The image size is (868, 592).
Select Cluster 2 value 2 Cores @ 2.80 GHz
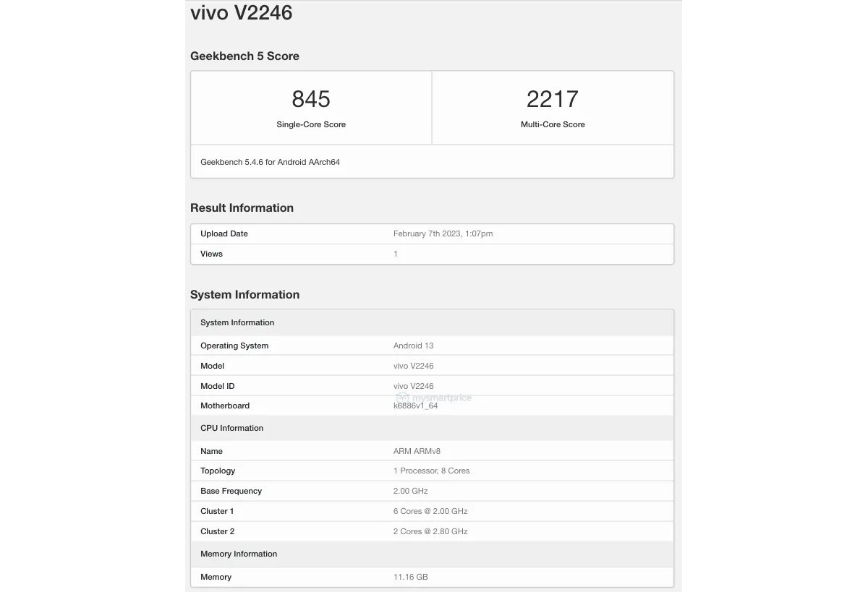coord(430,531)
